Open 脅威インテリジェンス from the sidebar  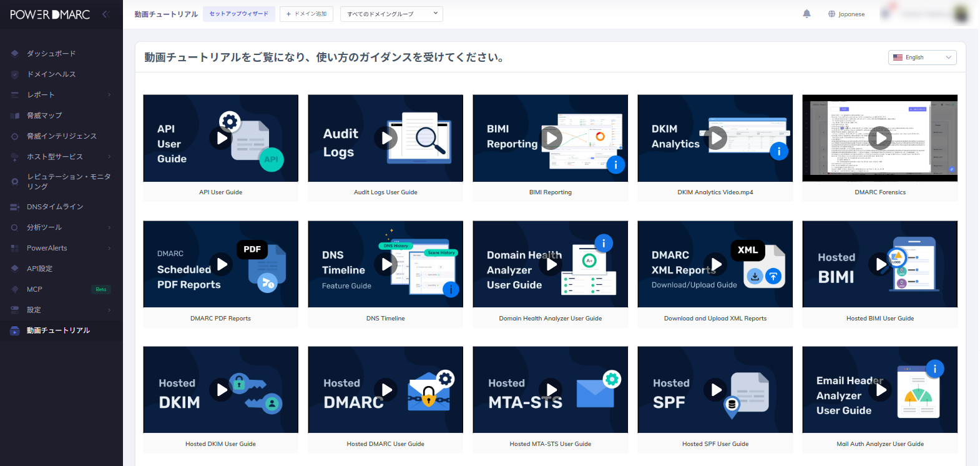61,136
